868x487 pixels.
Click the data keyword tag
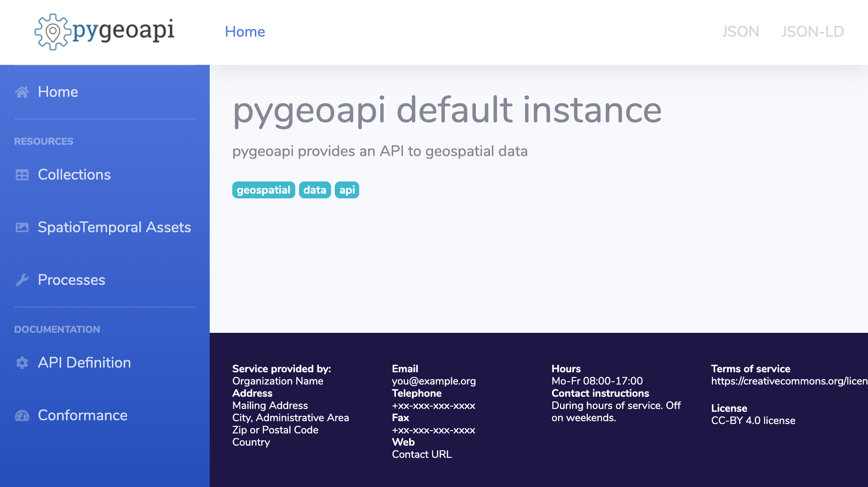tap(315, 190)
